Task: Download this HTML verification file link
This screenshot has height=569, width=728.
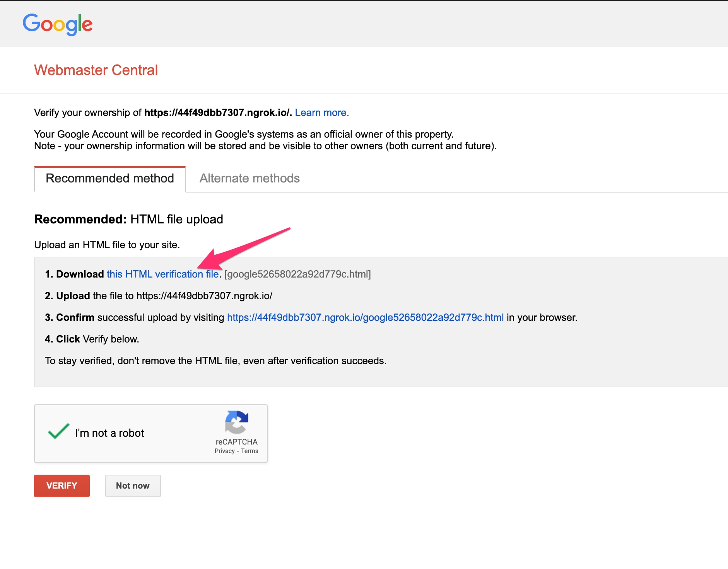Action: point(163,274)
